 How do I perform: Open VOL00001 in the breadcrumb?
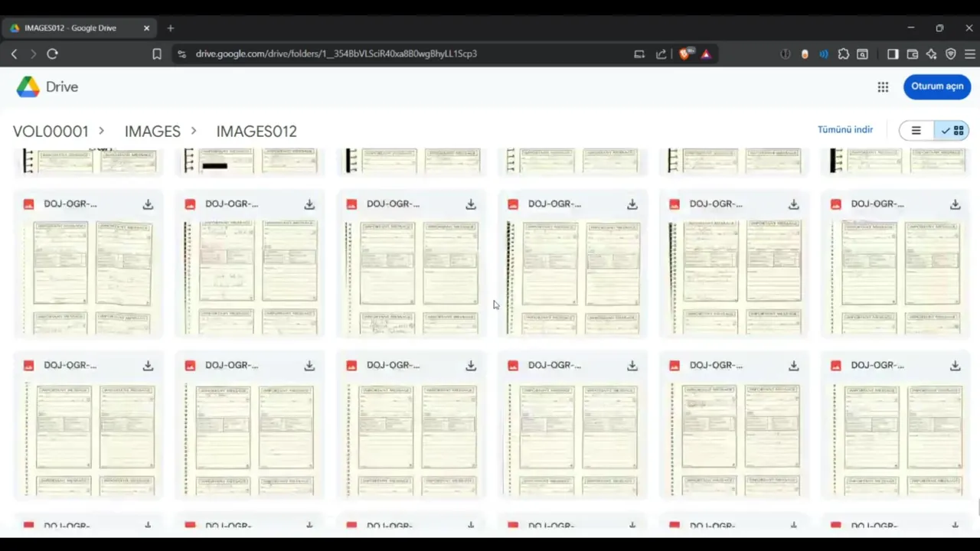coord(51,132)
